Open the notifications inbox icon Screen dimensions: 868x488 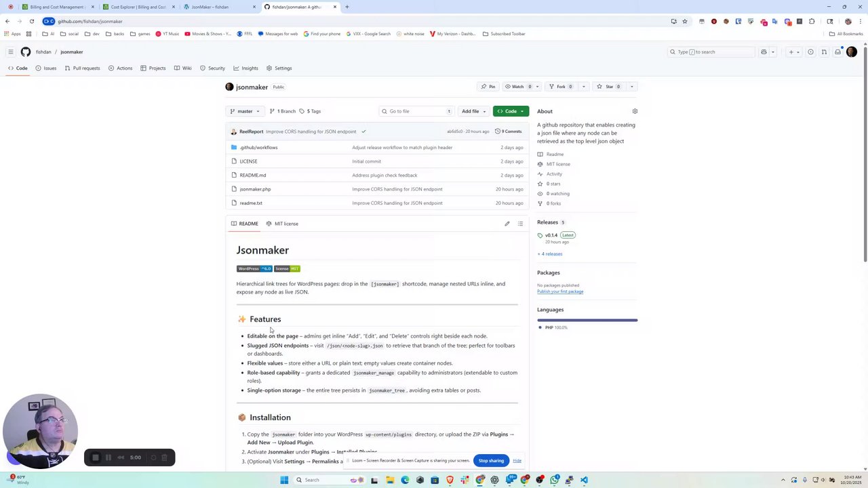point(837,52)
